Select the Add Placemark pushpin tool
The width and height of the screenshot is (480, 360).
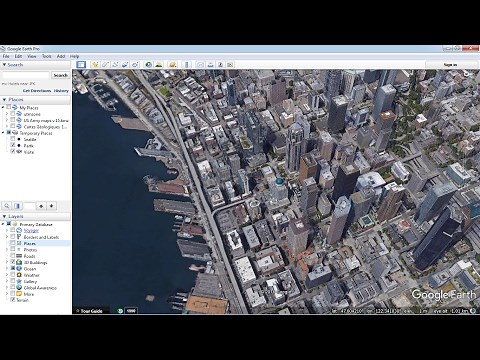(95, 64)
